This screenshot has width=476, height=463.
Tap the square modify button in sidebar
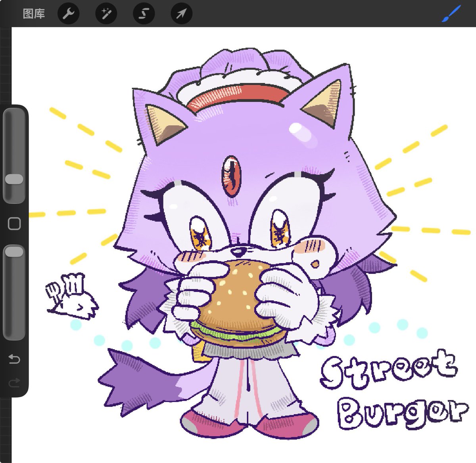tap(14, 224)
